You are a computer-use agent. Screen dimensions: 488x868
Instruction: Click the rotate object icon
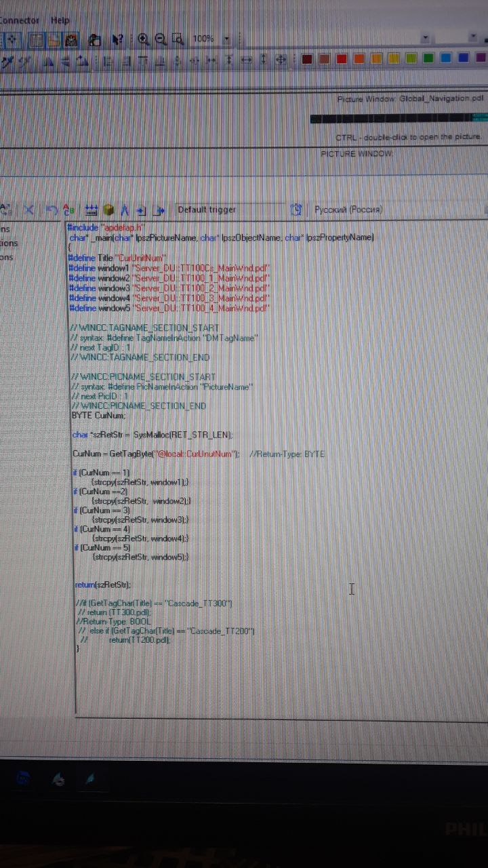pos(83,61)
